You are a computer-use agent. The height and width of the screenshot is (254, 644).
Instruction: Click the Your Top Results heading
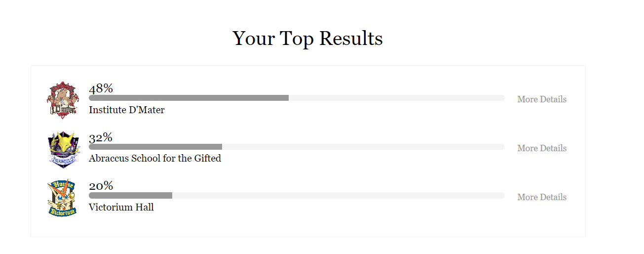click(307, 39)
